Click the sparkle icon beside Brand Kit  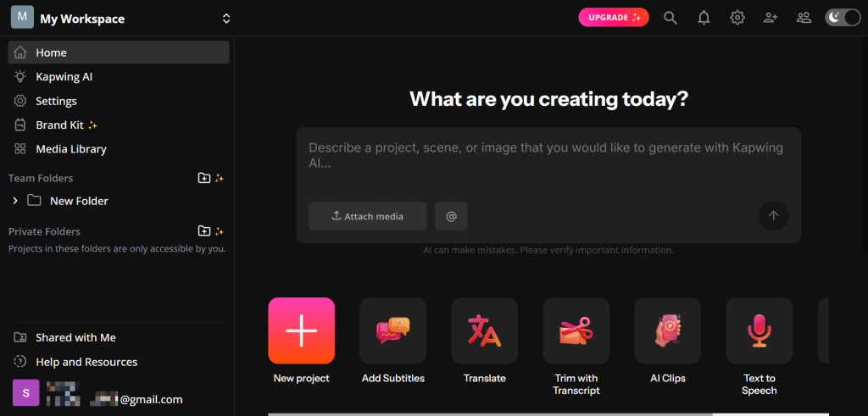93,125
